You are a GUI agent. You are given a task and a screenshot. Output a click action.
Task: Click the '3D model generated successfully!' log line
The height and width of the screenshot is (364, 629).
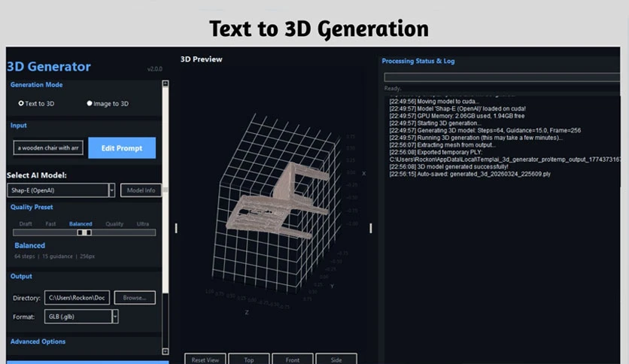coord(448,167)
